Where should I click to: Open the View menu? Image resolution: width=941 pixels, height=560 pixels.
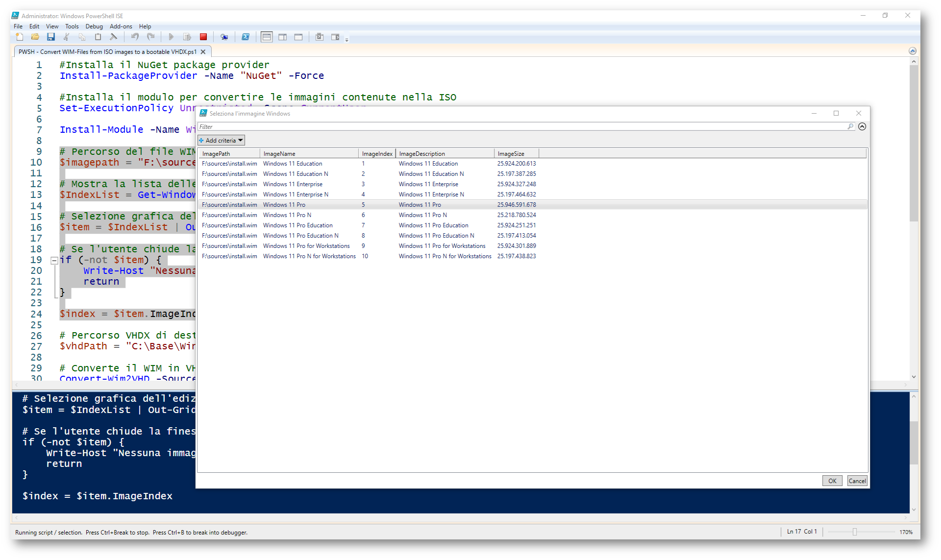52,26
